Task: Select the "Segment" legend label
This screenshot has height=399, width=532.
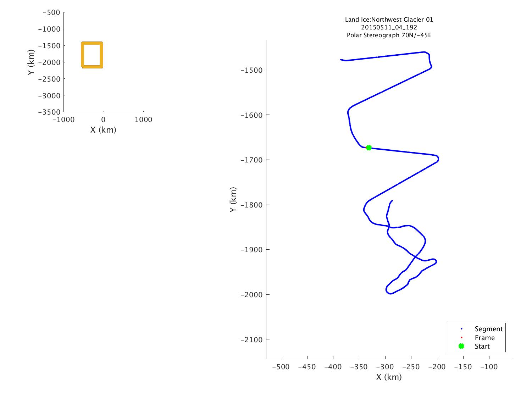Action: click(488, 329)
